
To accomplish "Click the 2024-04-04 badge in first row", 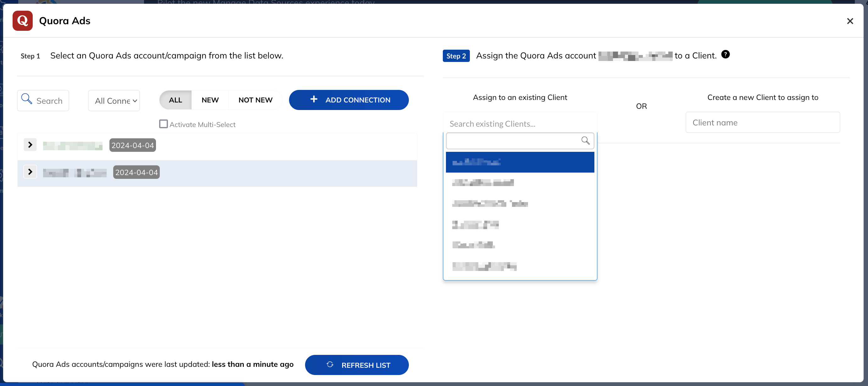I will (x=133, y=146).
